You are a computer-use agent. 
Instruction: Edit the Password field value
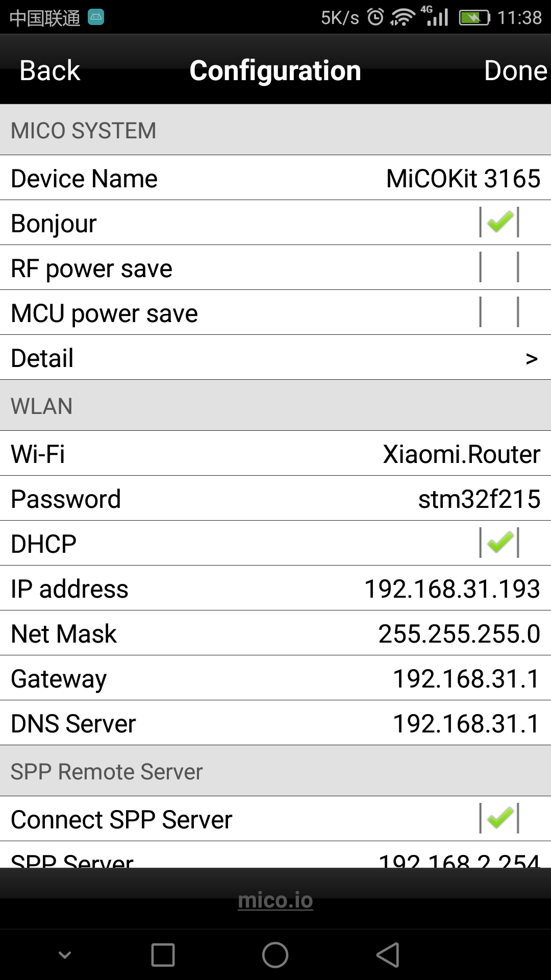pyautogui.click(x=480, y=498)
